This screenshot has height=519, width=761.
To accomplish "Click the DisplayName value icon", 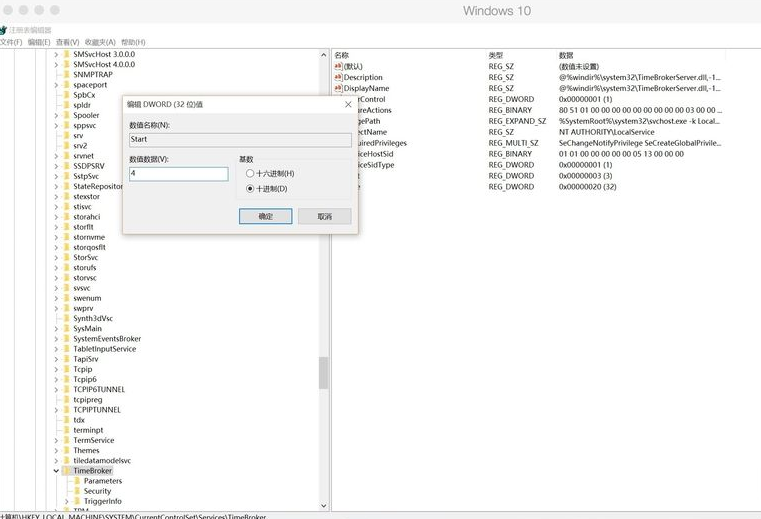I will [339, 88].
